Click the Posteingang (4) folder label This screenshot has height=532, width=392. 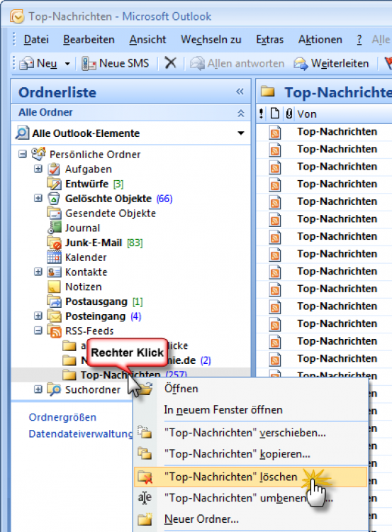coord(103,316)
